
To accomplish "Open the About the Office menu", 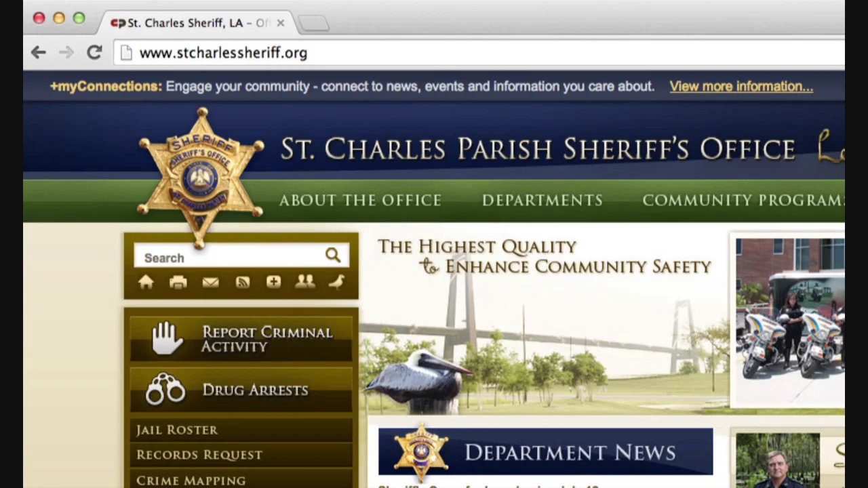I will [x=360, y=201].
